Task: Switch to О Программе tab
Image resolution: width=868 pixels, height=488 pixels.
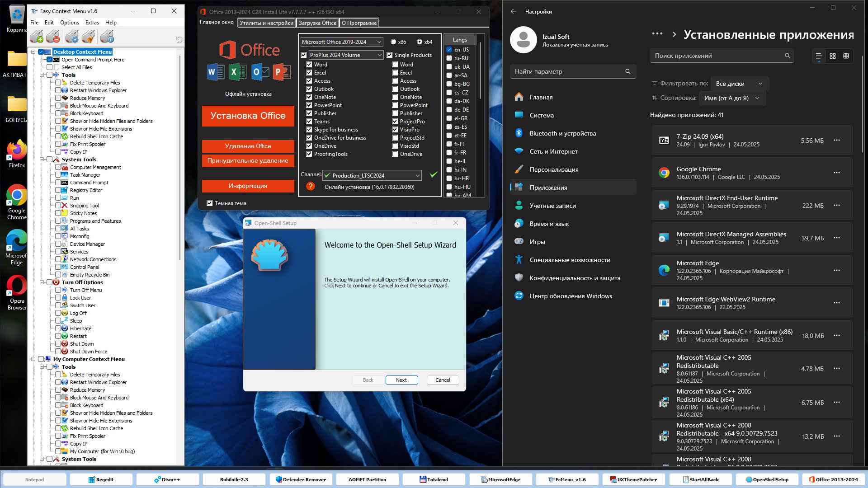Action: pyautogui.click(x=359, y=23)
